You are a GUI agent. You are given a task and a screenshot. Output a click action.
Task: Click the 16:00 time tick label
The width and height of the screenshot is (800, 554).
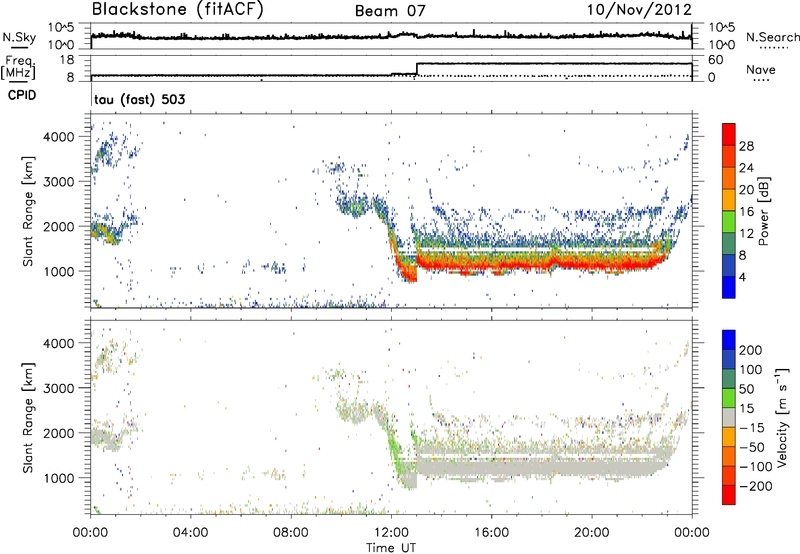tap(491, 533)
